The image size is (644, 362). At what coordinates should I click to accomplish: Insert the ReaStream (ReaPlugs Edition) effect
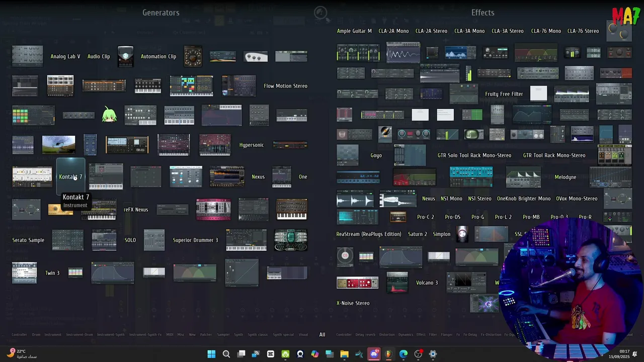click(369, 234)
